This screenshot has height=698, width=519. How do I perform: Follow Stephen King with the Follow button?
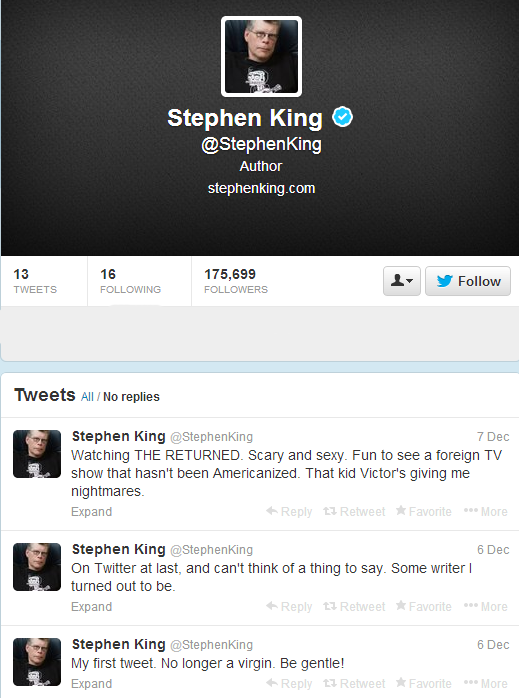coord(468,281)
